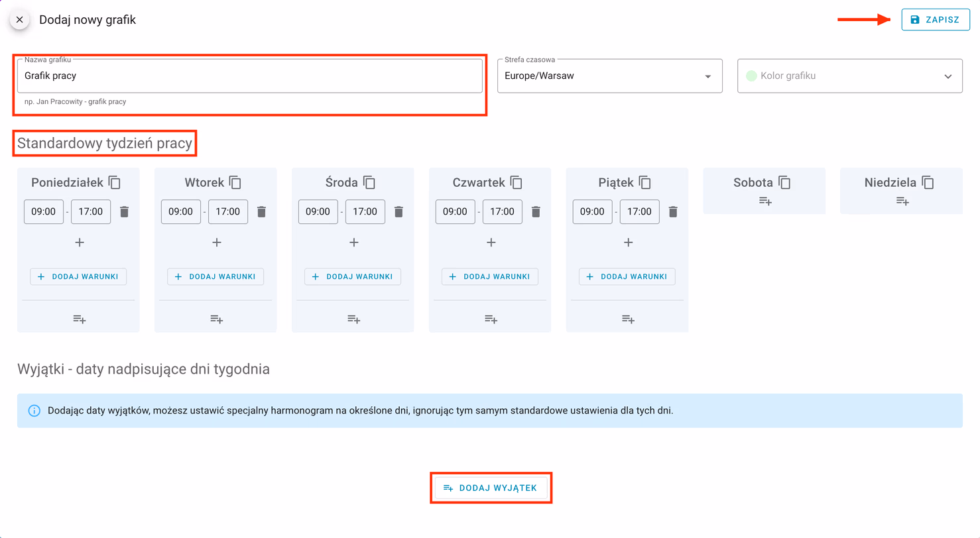Edit the Piątek start time 09:00
This screenshot has width=980, height=538.
coord(593,212)
